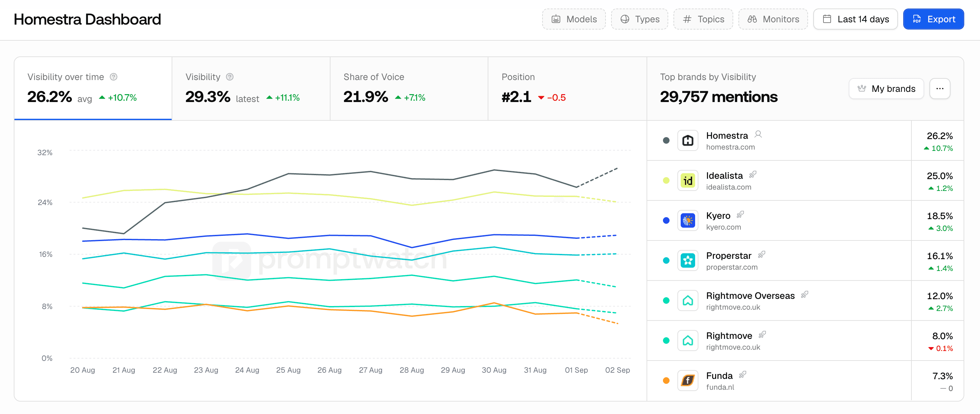The image size is (980, 414).
Task: Click the Rightmove brand logo
Action: click(x=688, y=341)
